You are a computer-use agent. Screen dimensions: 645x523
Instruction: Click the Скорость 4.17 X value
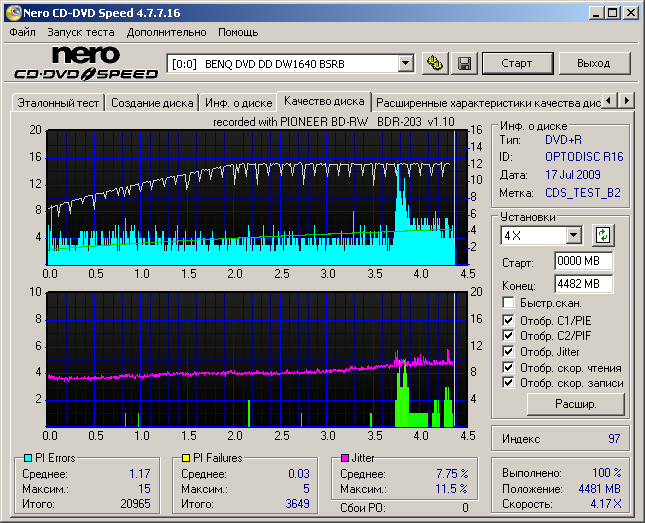[x=606, y=504]
